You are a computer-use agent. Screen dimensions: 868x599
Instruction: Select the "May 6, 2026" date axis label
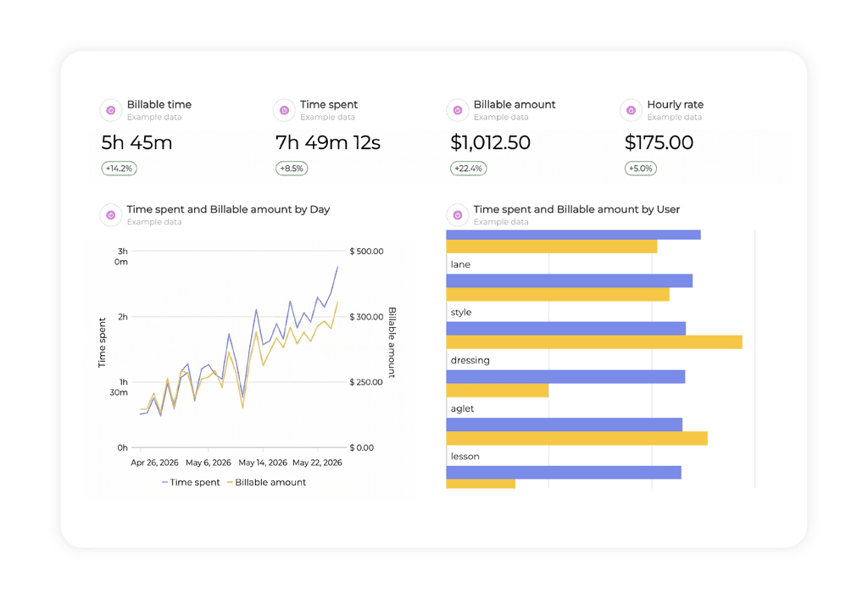pyautogui.click(x=209, y=463)
